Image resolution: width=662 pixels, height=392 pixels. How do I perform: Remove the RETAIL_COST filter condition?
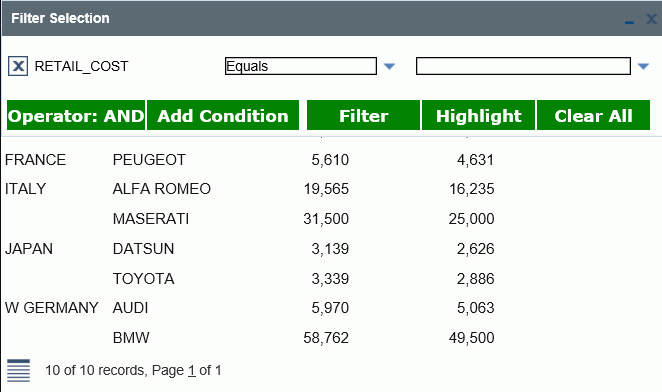coord(18,66)
